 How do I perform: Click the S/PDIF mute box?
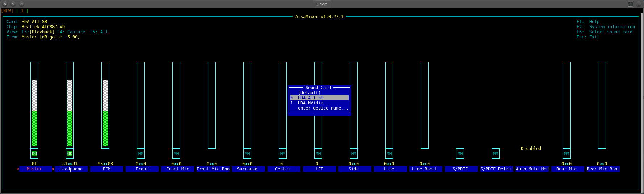point(460,154)
